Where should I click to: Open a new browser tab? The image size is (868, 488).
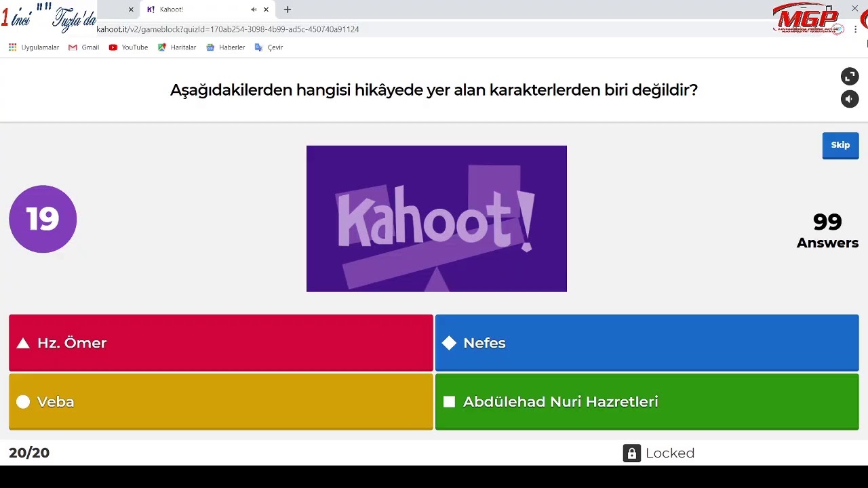[x=288, y=9]
